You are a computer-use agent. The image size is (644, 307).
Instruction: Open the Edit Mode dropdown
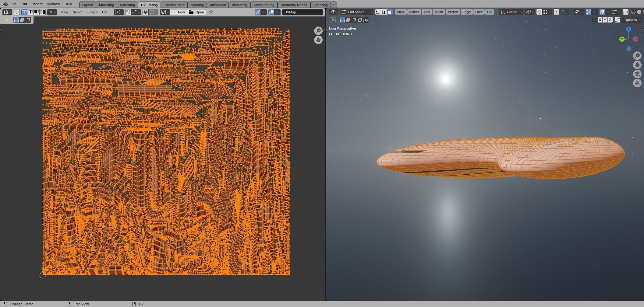click(x=357, y=12)
